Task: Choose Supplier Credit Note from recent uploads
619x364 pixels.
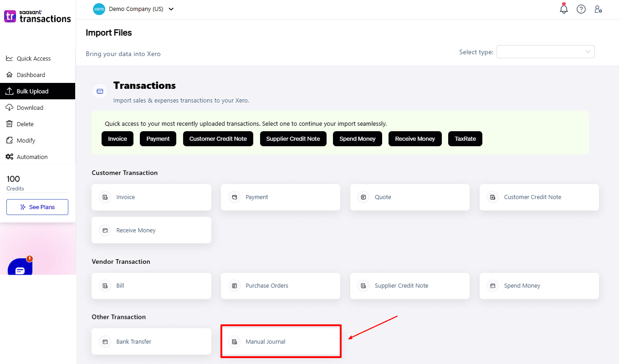Action: click(x=293, y=138)
